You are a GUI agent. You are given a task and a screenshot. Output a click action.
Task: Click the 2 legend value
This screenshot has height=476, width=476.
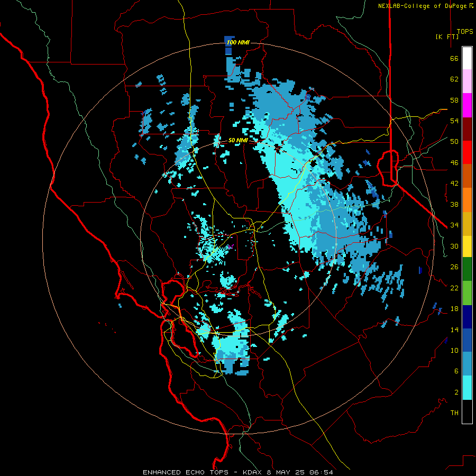click(x=456, y=392)
